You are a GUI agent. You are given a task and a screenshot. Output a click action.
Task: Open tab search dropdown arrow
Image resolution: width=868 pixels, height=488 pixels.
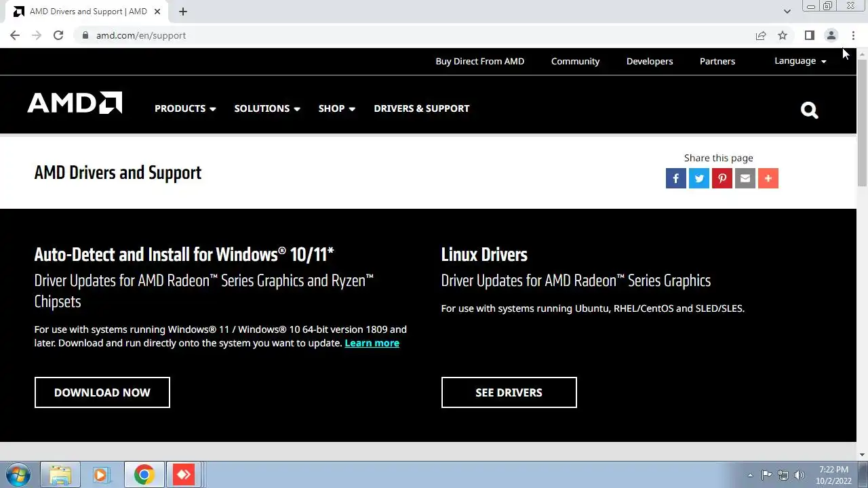(787, 12)
